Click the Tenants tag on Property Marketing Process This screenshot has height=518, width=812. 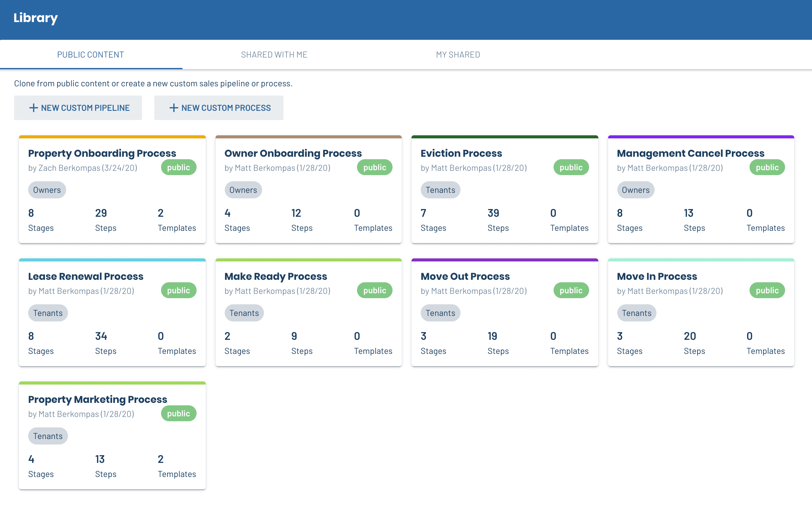tap(48, 436)
